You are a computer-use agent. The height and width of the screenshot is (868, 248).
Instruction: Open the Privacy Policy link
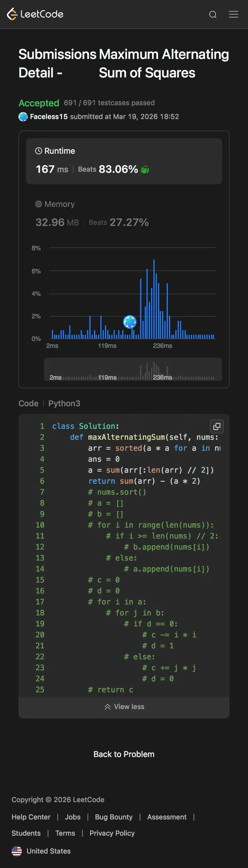[112, 833]
